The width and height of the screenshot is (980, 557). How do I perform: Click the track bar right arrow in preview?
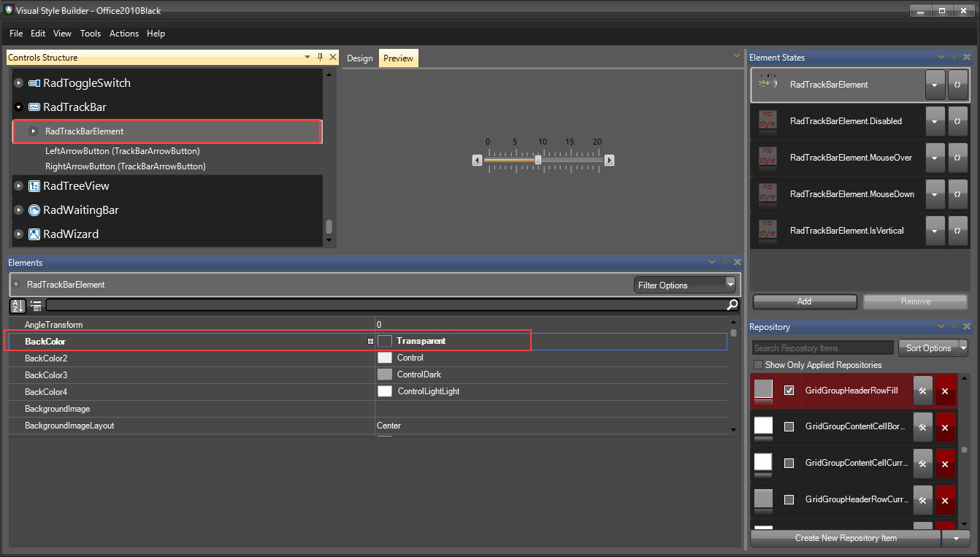609,160
